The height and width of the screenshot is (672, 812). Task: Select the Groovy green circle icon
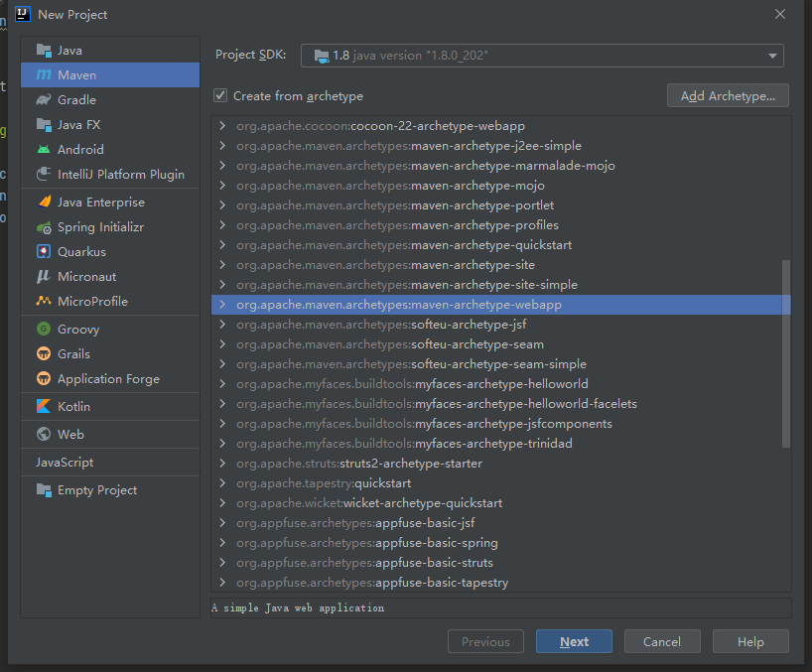pos(44,329)
